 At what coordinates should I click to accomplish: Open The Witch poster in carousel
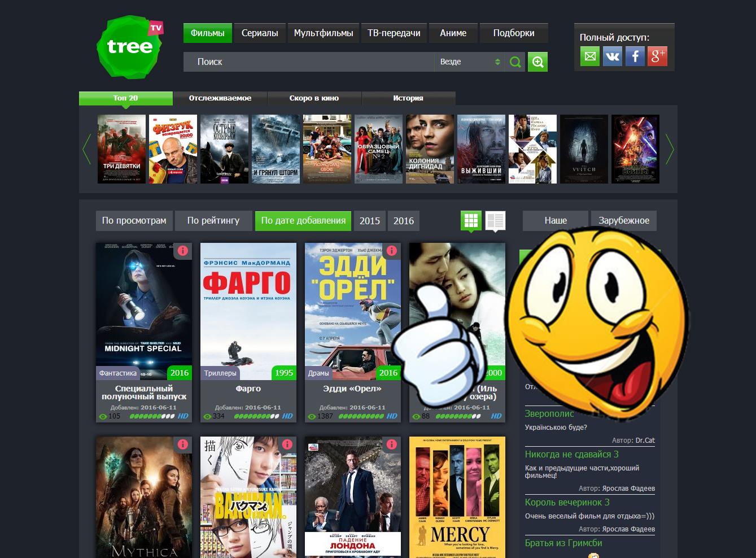584,149
